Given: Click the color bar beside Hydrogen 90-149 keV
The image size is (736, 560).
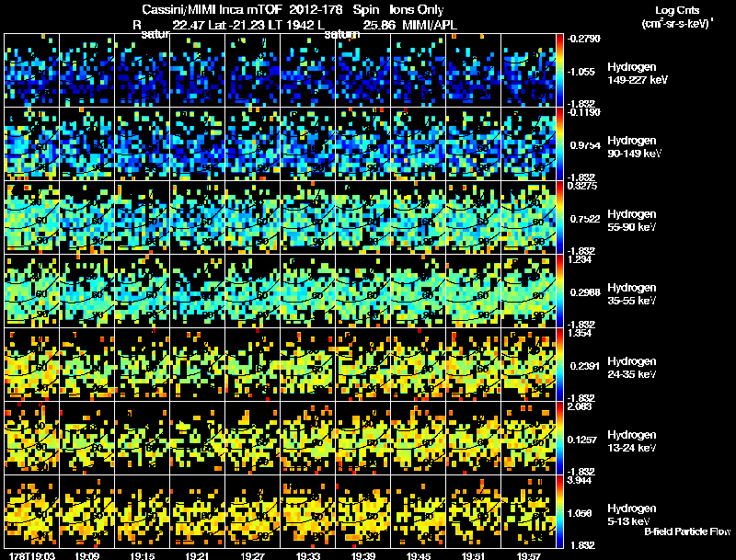Looking at the screenshot, I should tap(559, 144).
